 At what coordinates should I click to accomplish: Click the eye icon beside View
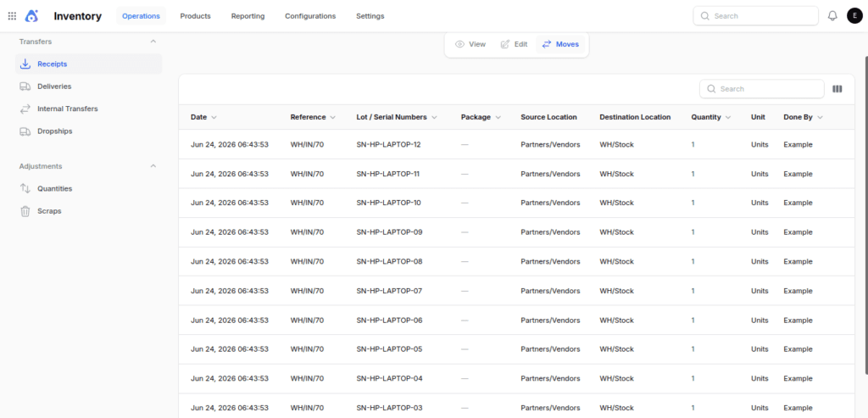tap(459, 44)
